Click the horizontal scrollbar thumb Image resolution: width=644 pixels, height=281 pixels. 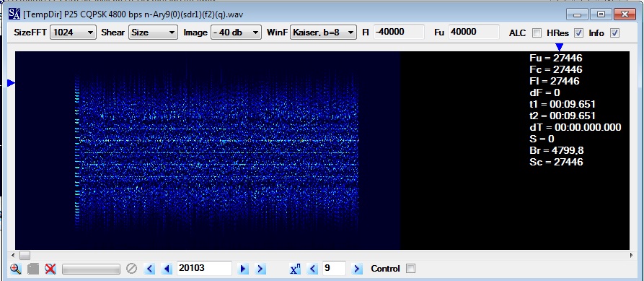click(25, 255)
